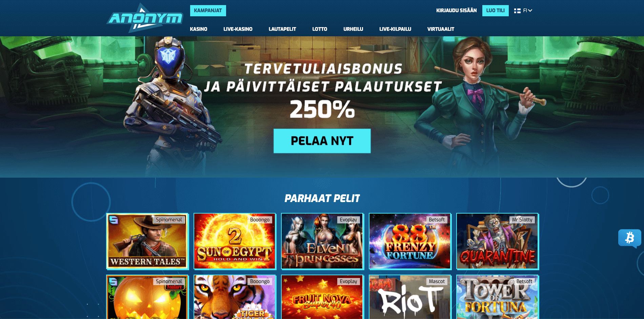This screenshot has height=319, width=644.
Task: Select Lautapelit in navigation
Action: coord(282,29)
